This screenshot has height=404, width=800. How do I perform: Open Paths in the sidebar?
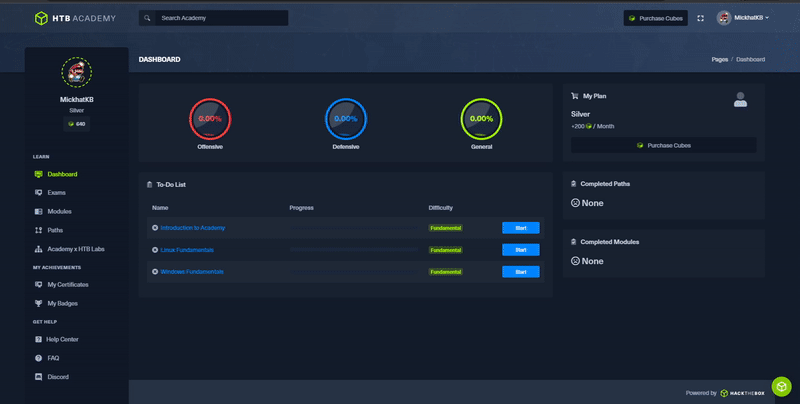55,230
